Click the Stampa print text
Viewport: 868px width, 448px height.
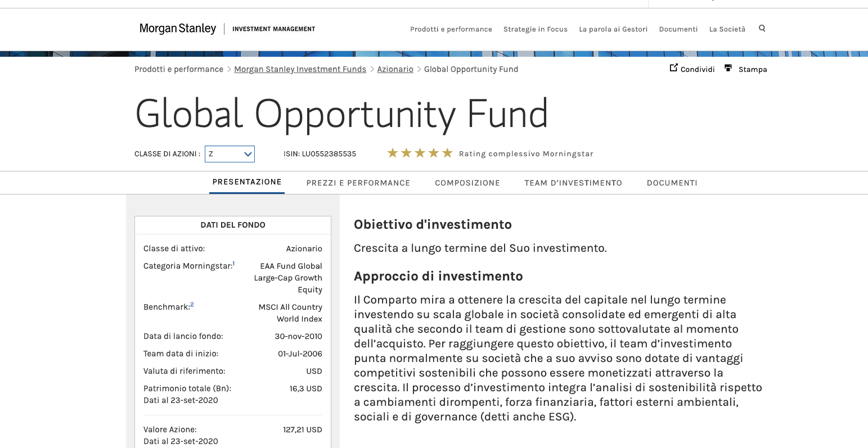tap(753, 69)
